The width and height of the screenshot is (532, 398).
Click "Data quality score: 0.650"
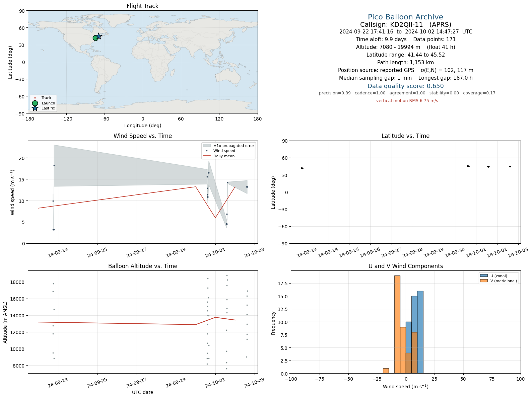(405, 86)
